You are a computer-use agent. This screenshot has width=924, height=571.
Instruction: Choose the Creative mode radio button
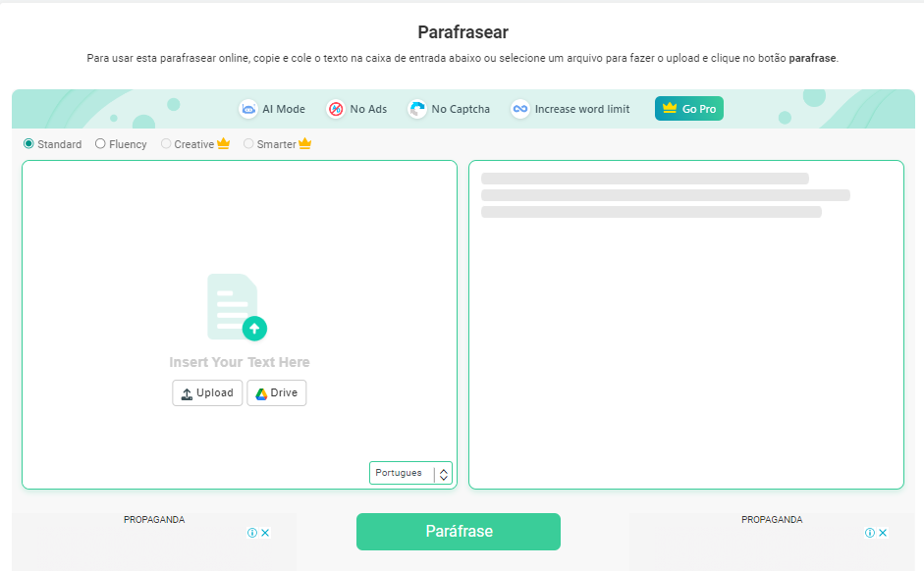pyautogui.click(x=166, y=144)
